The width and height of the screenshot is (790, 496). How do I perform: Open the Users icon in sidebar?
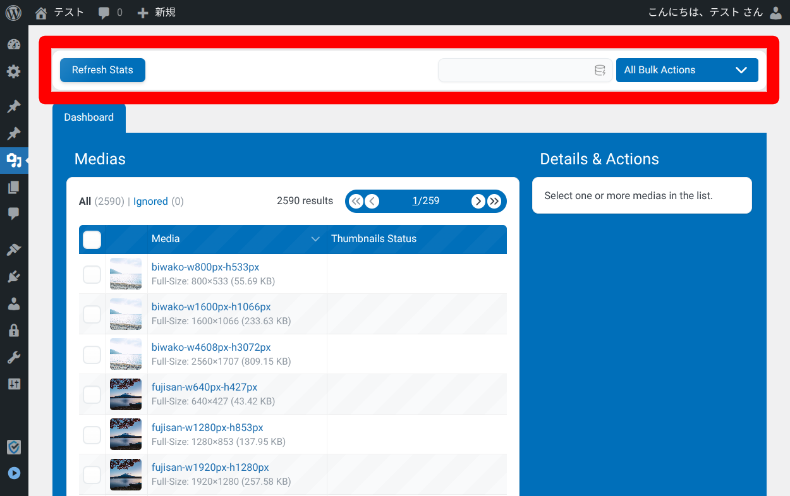tap(13, 304)
